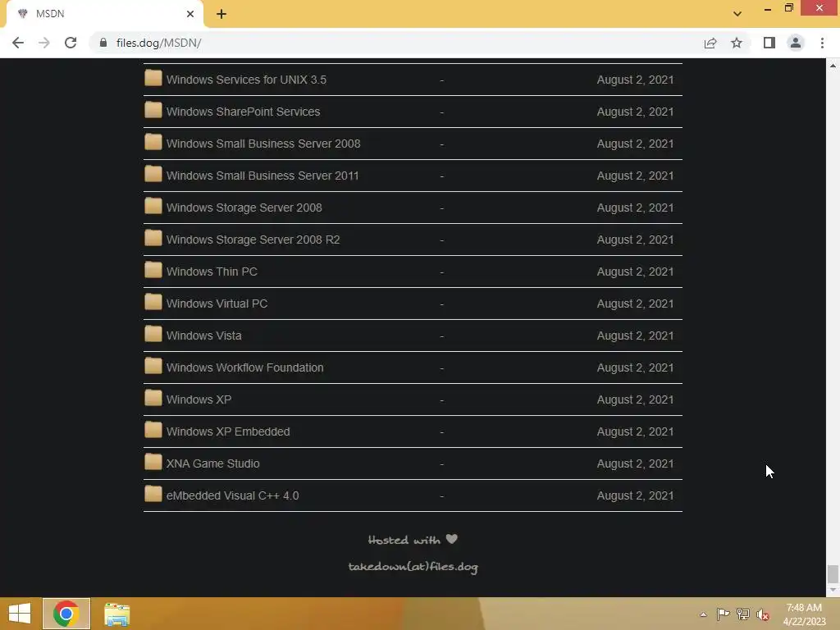Click the date in the Windows XP row
The height and width of the screenshot is (630, 840).
(x=636, y=399)
